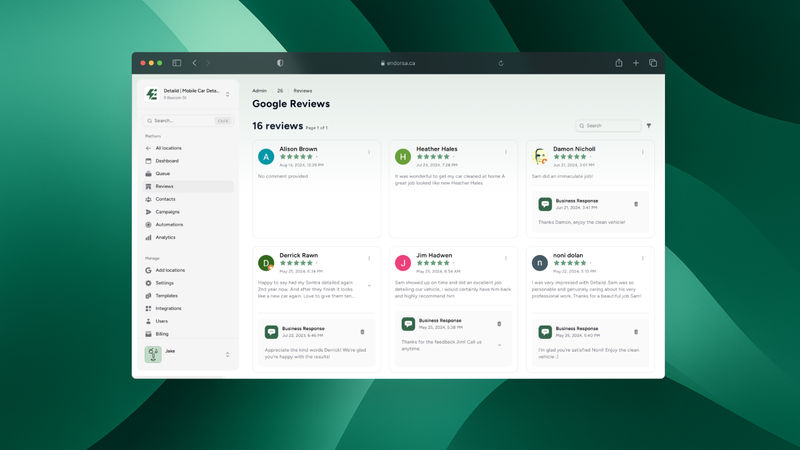Reload the page using the refresh icon
800x450 pixels.
coord(501,63)
